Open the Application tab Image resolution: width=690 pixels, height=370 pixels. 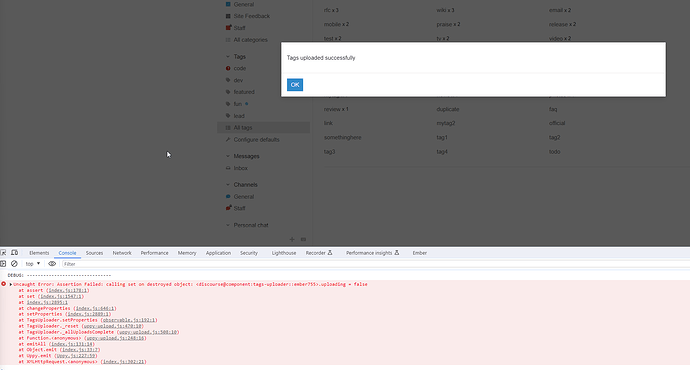coord(218,253)
